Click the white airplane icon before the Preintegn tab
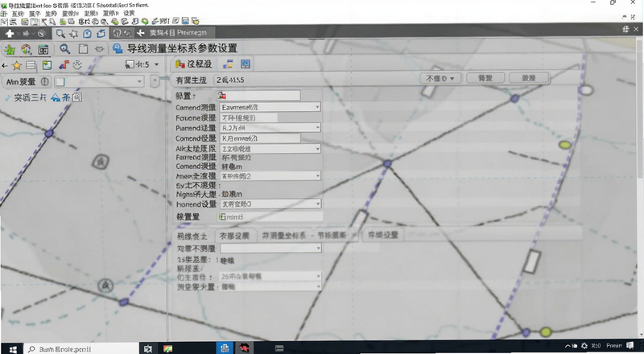 pos(140,33)
